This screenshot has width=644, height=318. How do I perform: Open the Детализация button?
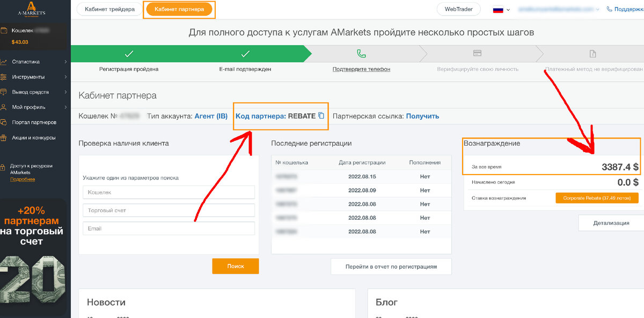(611, 223)
